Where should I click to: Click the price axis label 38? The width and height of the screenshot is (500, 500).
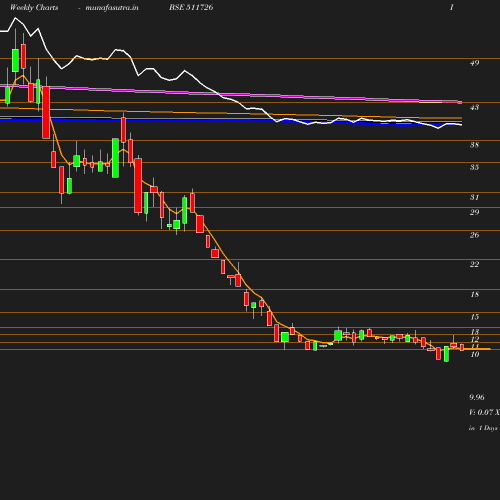(x=474, y=145)
